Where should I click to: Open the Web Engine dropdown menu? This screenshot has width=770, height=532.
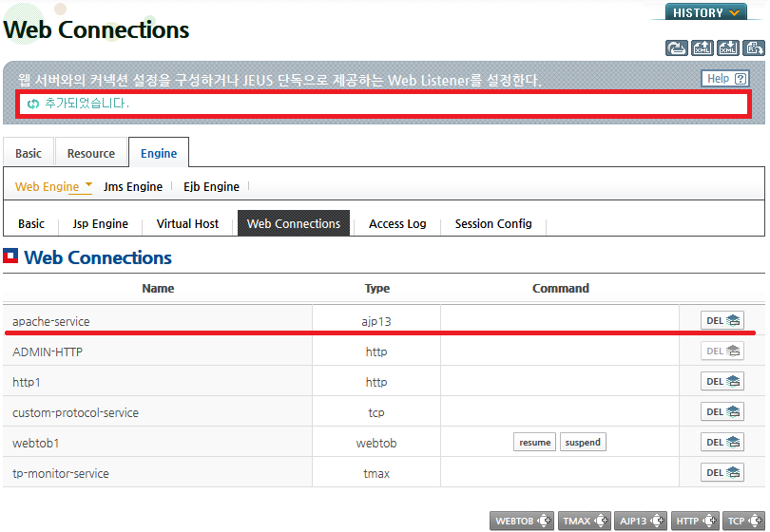(53, 186)
